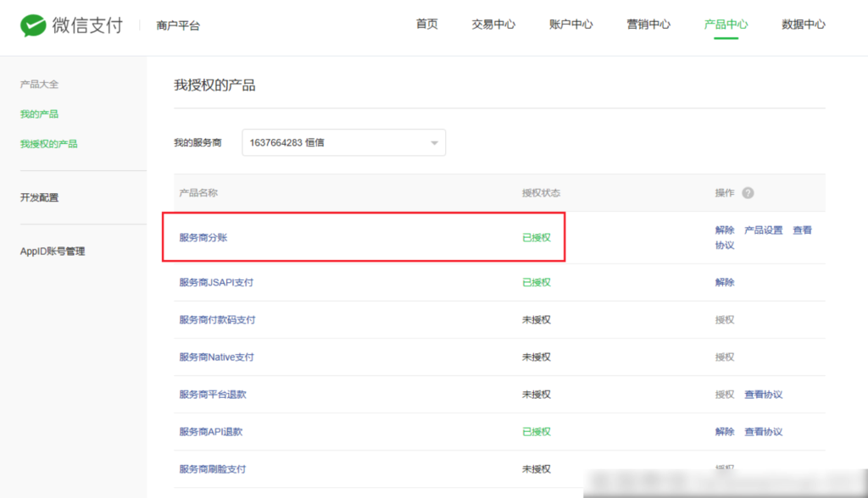Image resolution: width=868 pixels, height=498 pixels.
Task: View 查看协议 for 服务商平台退款
Action: (x=762, y=394)
